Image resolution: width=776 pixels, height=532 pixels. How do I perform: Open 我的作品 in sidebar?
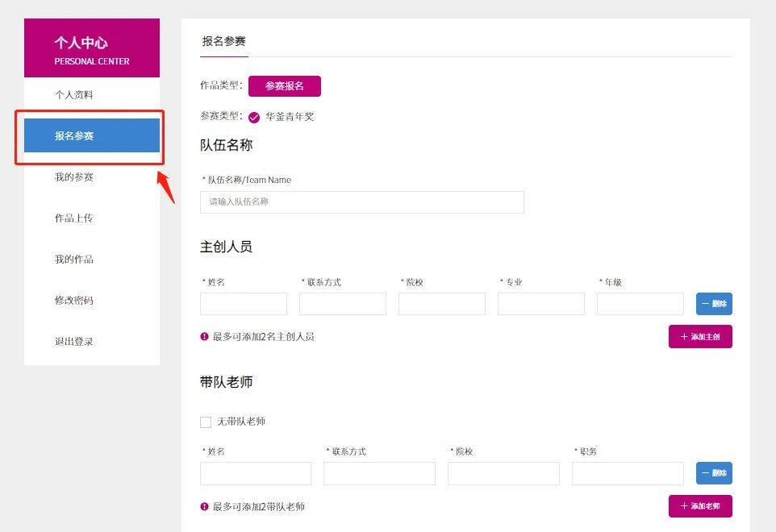point(74,260)
